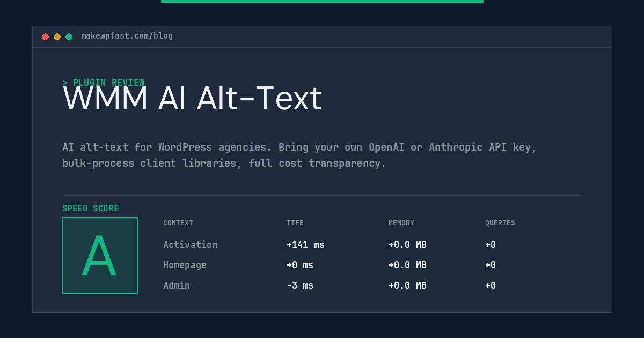The height and width of the screenshot is (338, 644).
Task: Click the '+0 ms' Homepage TTFB value
Action: pyautogui.click(x=300, y=265)
